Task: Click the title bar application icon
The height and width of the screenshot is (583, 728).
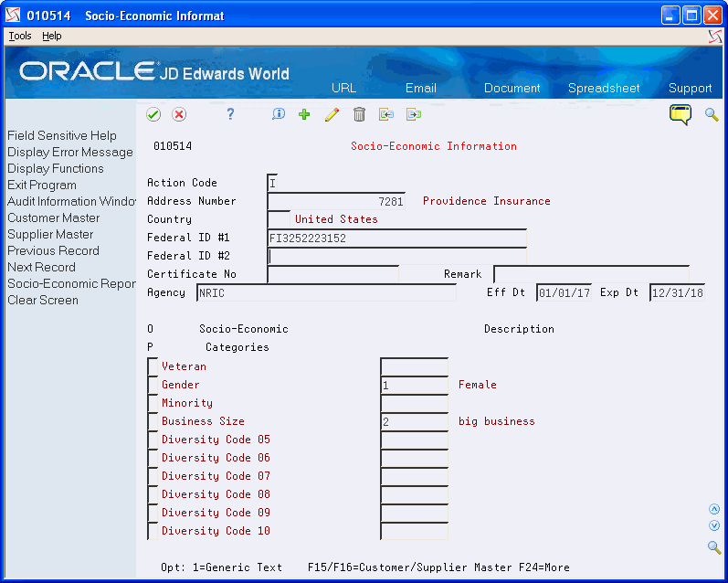Action: (x=13, y=16)
